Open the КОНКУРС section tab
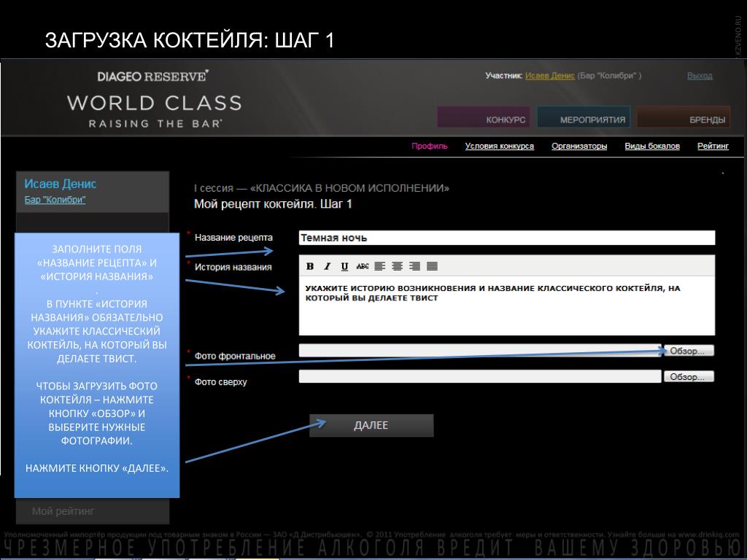Image resolution: width=747 pixels, height=560 pixels. [484, 117]
